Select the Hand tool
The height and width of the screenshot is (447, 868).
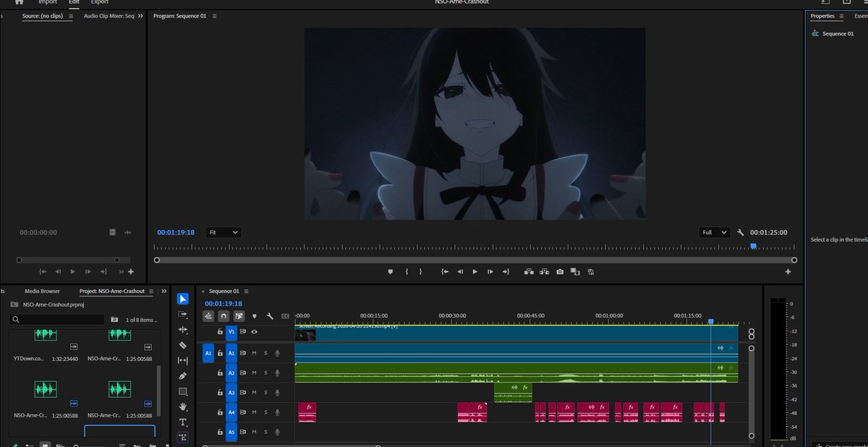pos(183,406)
